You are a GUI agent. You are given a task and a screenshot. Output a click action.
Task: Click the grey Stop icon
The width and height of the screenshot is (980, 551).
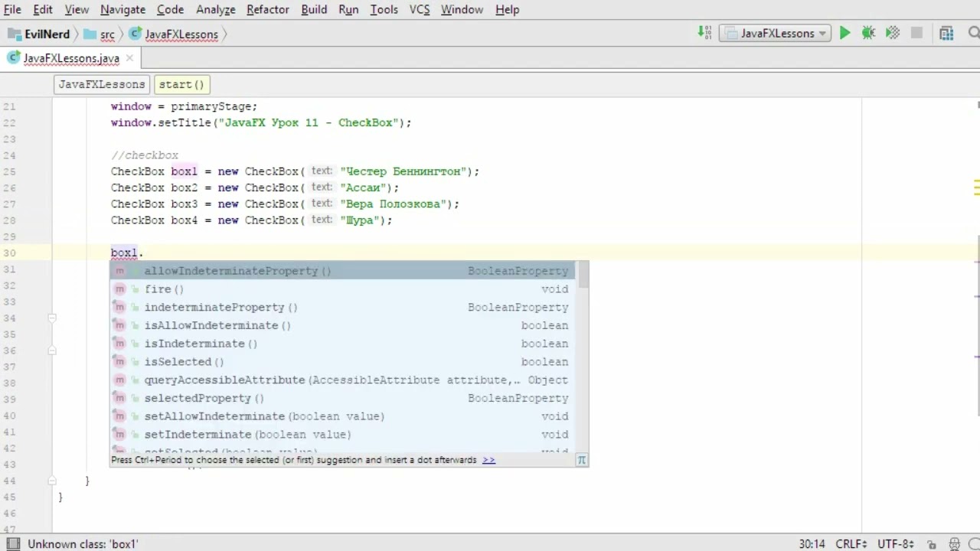tap(916, 33)
